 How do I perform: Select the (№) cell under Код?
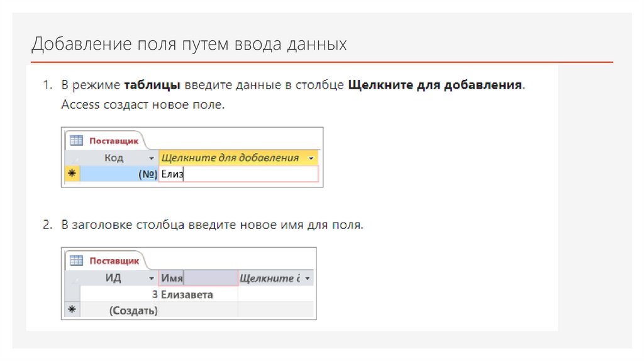119,175
